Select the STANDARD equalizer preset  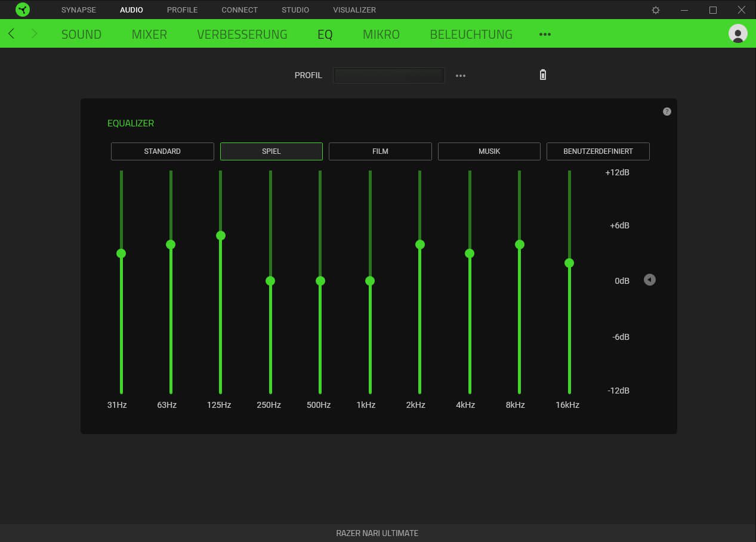162,151
